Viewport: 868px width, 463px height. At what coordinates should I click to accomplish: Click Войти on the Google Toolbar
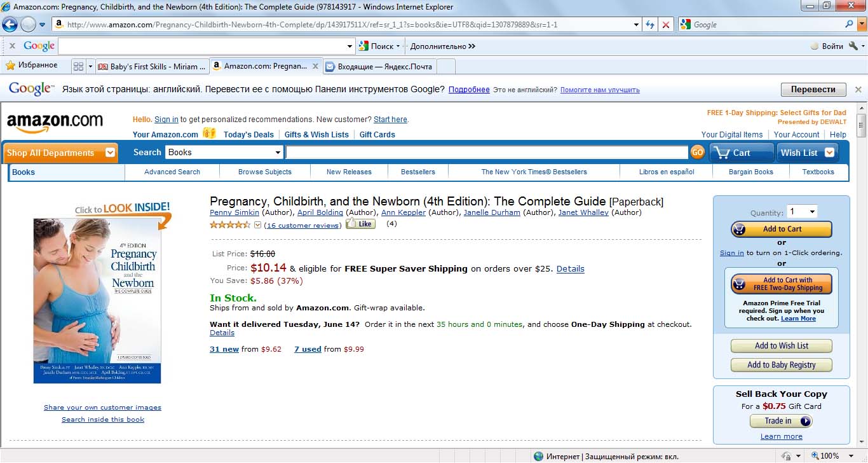827,46
